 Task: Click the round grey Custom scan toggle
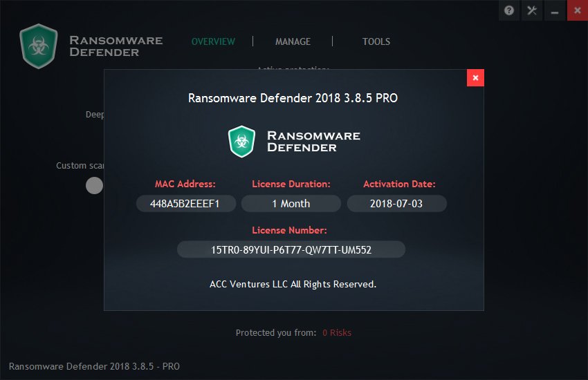[95, 185]
